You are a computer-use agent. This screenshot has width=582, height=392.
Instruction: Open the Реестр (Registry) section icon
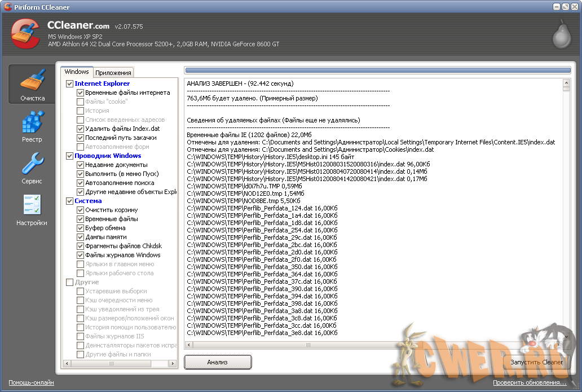pyautogui.click(x=32, y=125)
